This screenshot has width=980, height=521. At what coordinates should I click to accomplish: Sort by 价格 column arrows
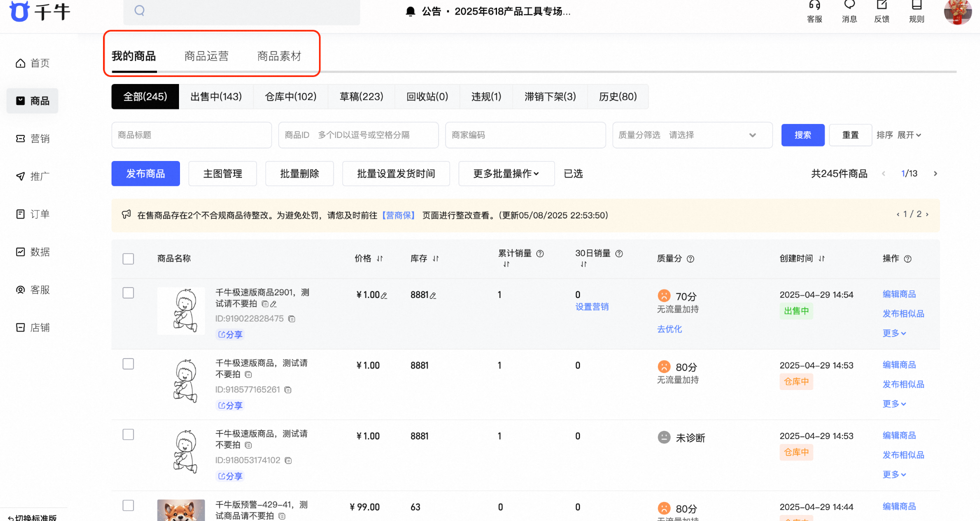click(x=380, y=258)
